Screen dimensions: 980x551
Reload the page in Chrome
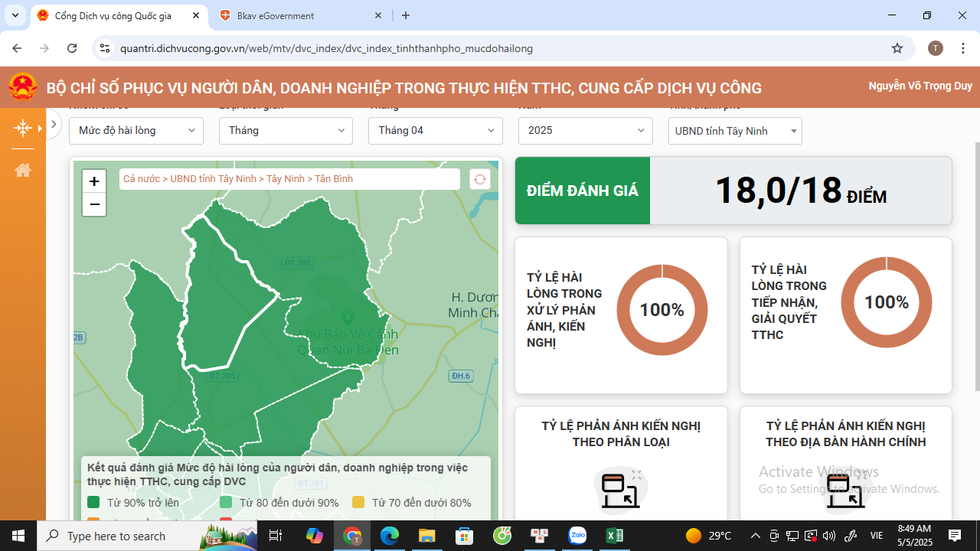pos(72,48)
